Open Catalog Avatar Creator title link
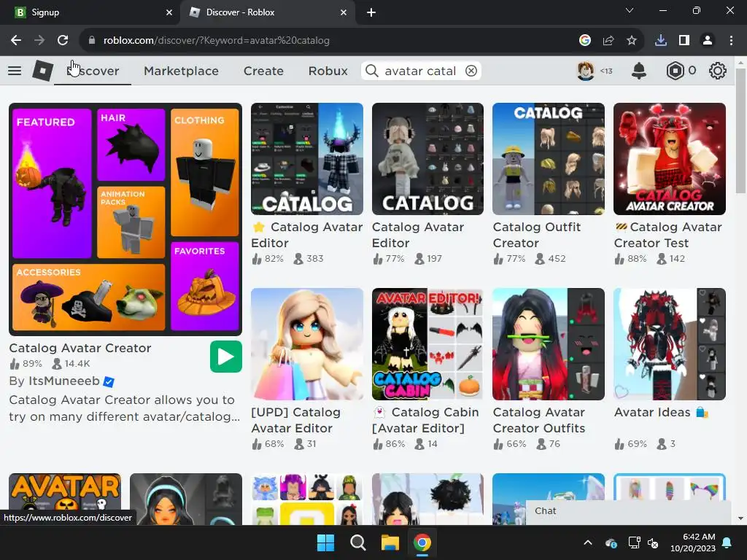 80,348
